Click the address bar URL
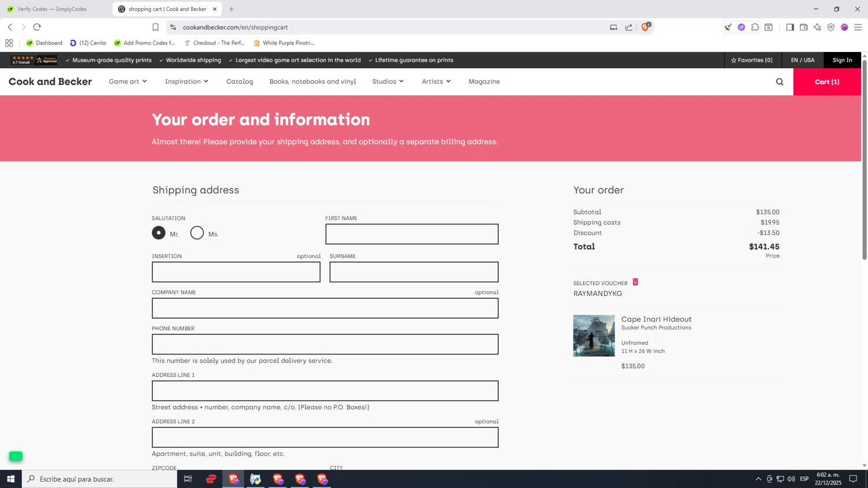This screenshot has height=488, width=868. pos(236,27)
